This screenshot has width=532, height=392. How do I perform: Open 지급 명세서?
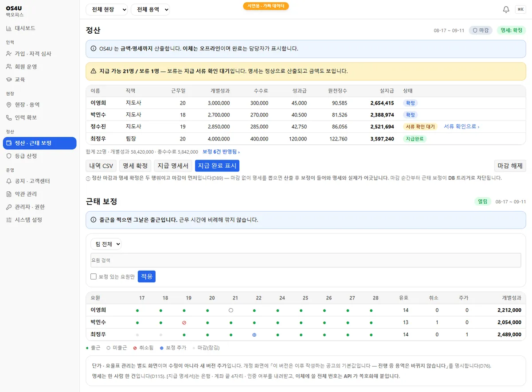click(173, 166)
